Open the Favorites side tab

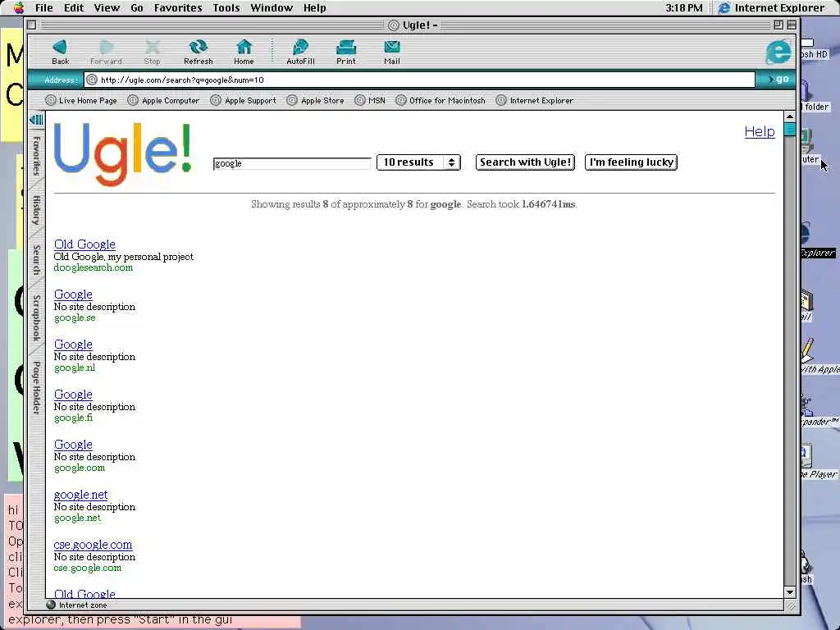tap(36, 156)
